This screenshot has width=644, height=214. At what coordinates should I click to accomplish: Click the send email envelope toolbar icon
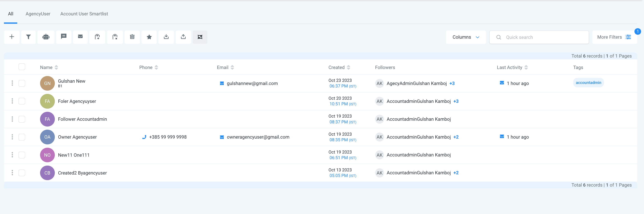80,37
